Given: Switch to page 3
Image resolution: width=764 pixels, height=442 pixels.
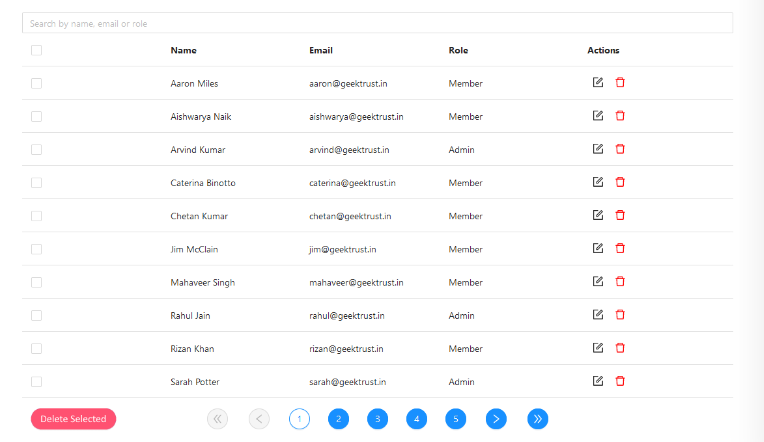Looking at the screenshot, I should (x=377, y=419).
